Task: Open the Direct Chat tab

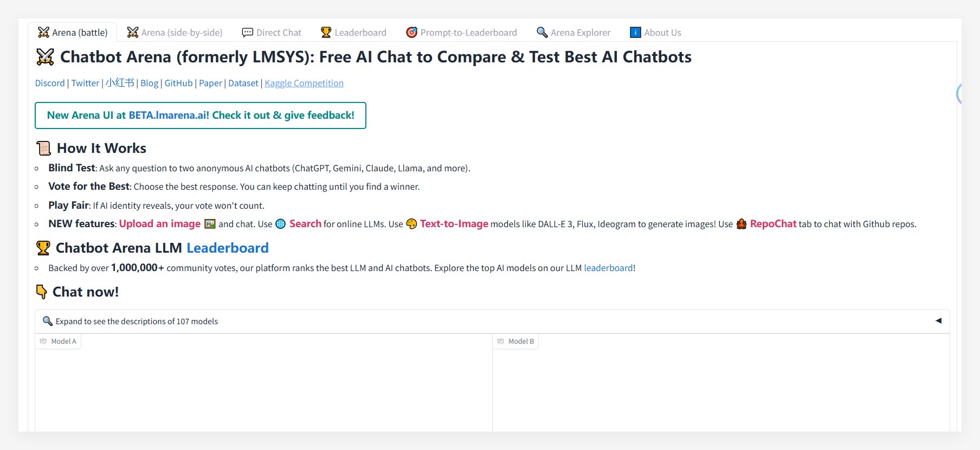Action: click(272, 33)
